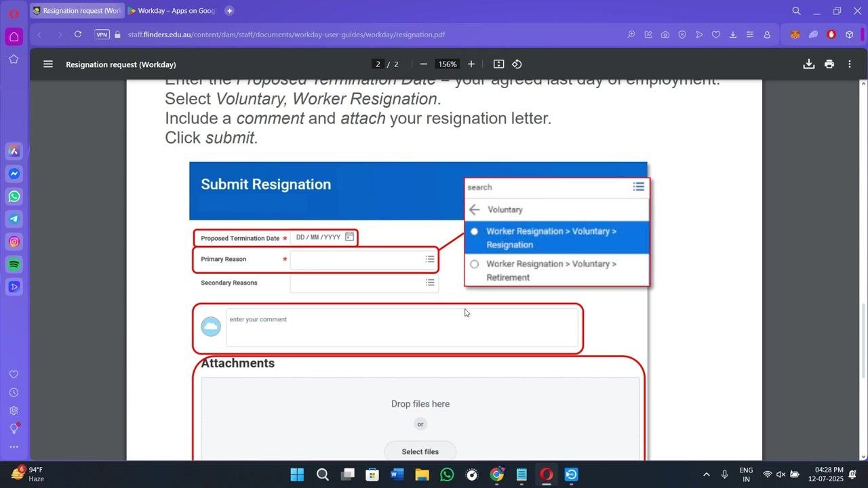
Task: Open the PDF viewer three-dot menu
Action: [849, 64]
